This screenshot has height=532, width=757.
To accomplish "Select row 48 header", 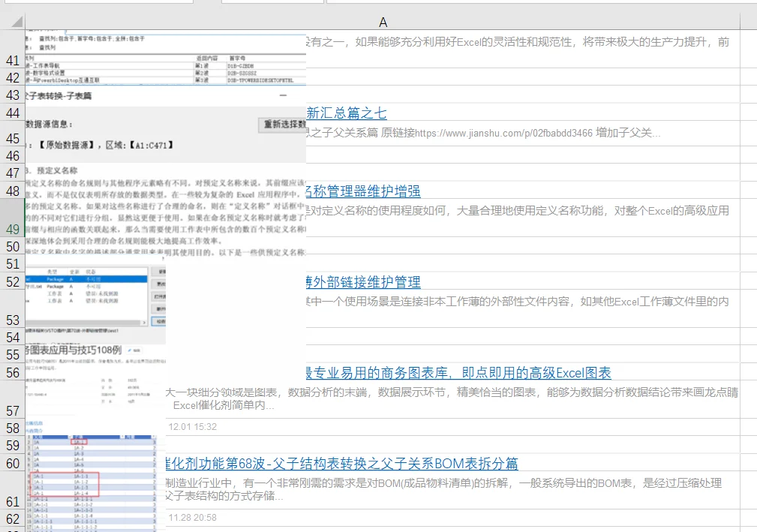I will [13, 191].
